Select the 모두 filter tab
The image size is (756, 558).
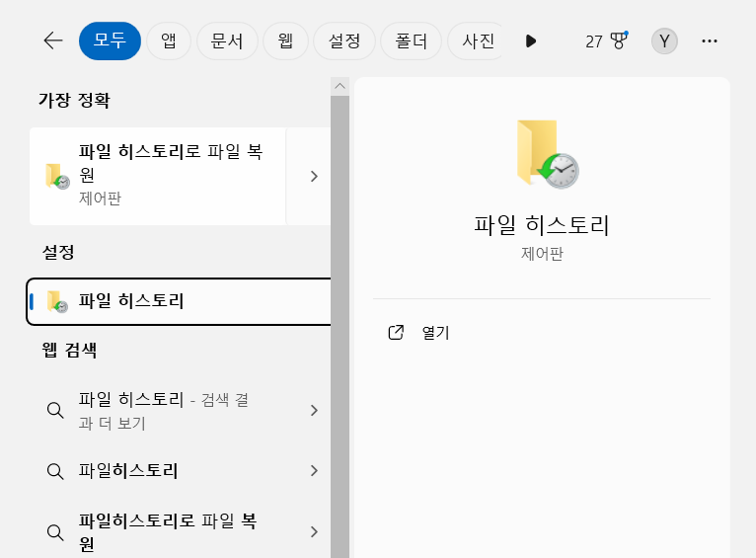pyautogui.click(x=110, y=41)
